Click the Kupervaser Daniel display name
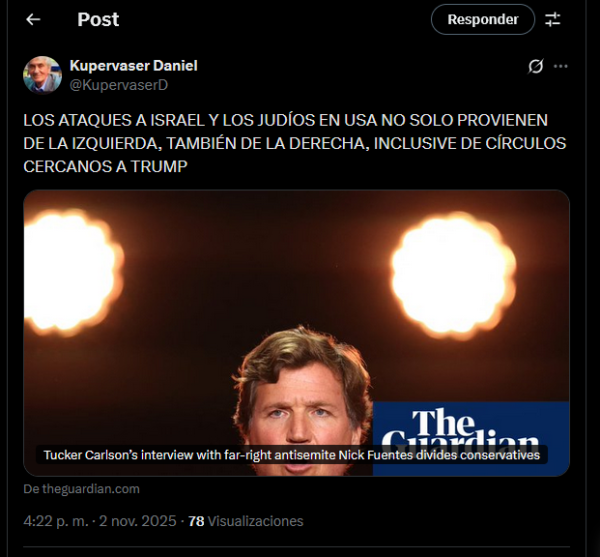Viewport: 600px width, 557px height. (x=134, y=66)
